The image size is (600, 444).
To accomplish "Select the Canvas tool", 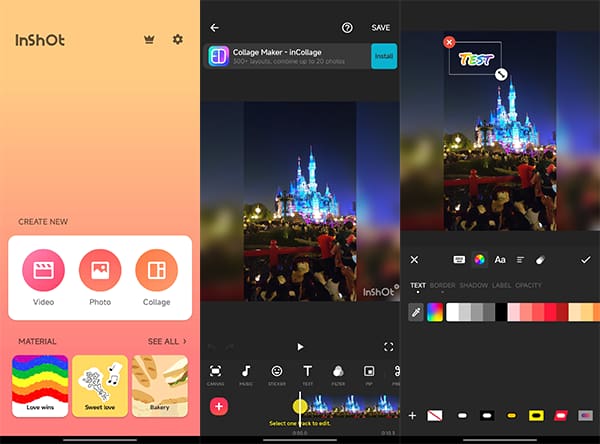I will tap(215, 375).
